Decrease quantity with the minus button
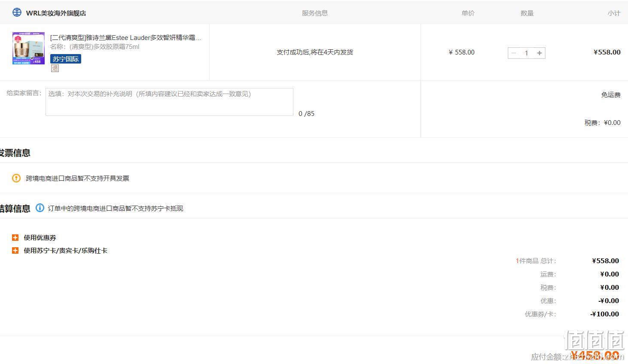Image resolution: width=628 pixels, height=364 pixels. [x=513, y=53]
